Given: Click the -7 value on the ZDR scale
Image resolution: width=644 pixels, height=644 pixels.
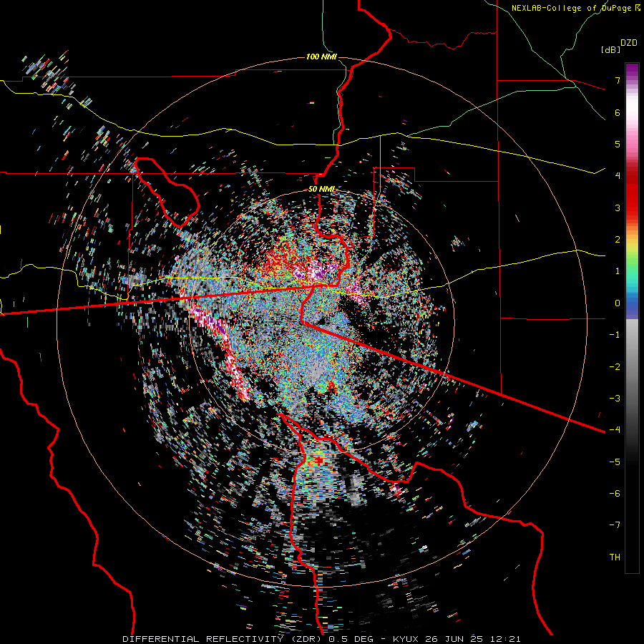Looking at the screenshot, I should pos(615,525).
